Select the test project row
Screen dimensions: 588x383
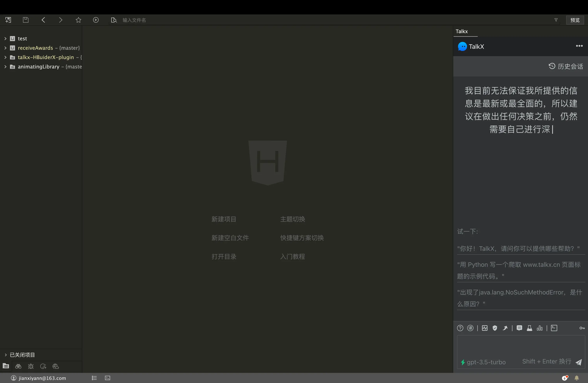[41, 39]
